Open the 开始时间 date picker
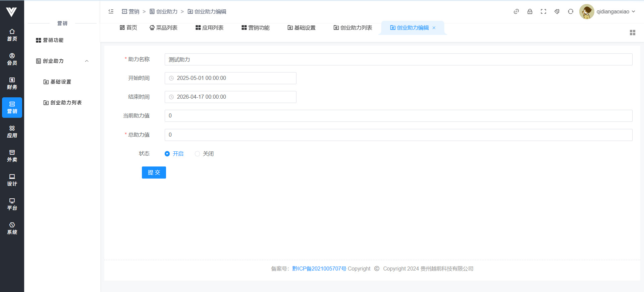Screen dimensions: 644x292 (230, 78)
